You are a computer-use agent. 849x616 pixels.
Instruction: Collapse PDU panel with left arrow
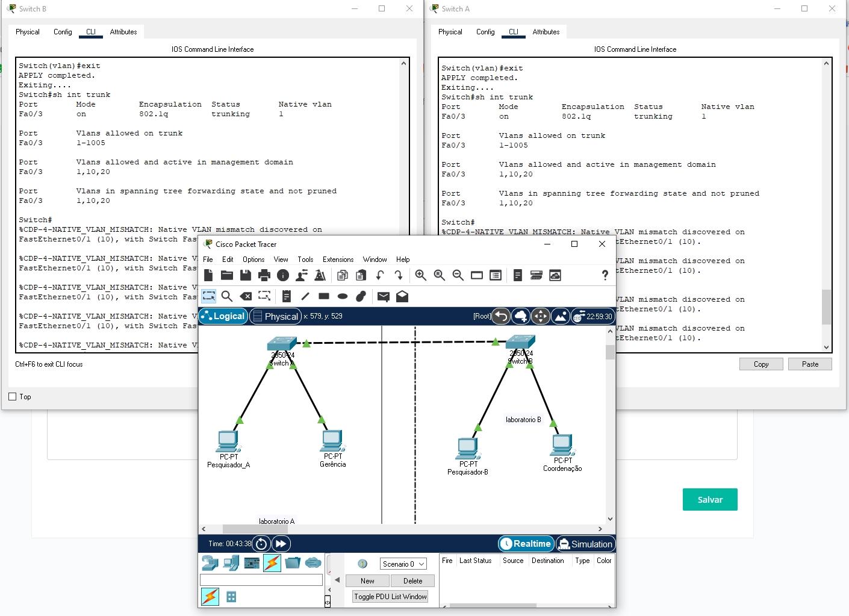(337, 580)
